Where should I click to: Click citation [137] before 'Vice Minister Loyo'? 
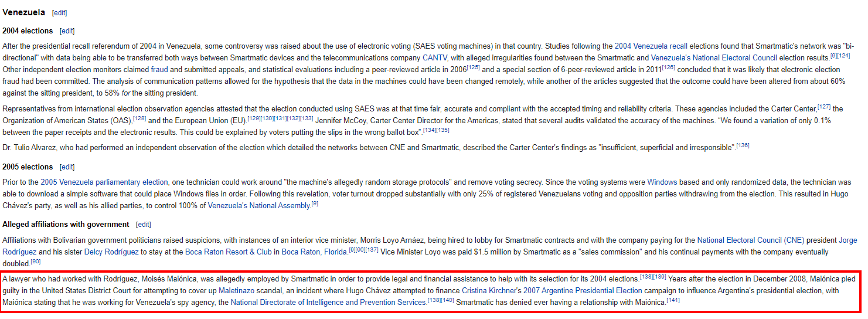click(x=372, y=250)
